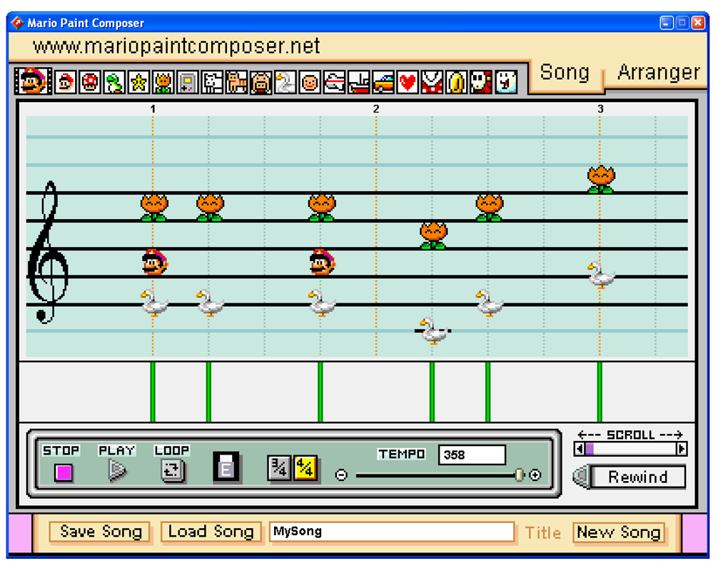Click the Mario note on measure 1 line
The width and height of the screenshot is (728, 578).
[155, 263]
